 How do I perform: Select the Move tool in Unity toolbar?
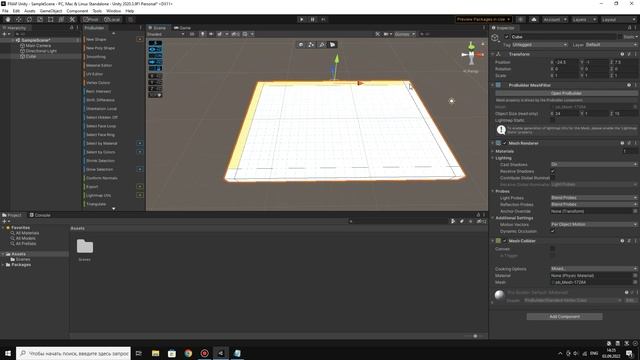18,19
